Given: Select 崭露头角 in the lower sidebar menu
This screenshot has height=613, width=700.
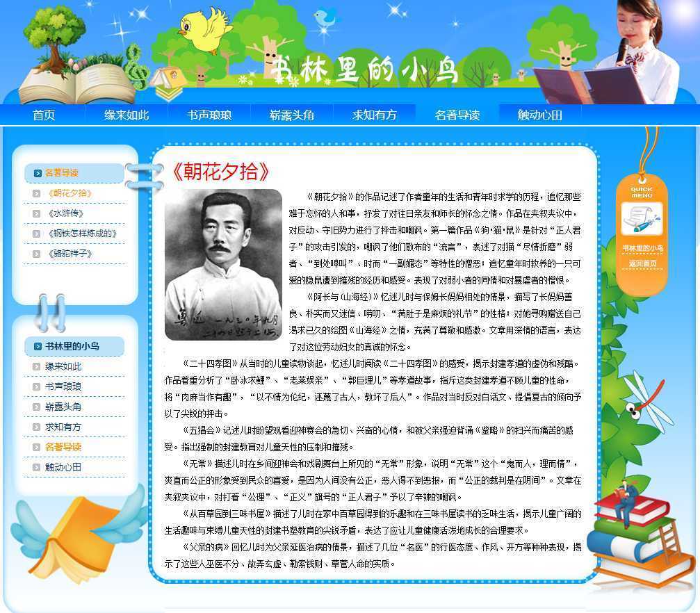Looking at the screenshot, I should click(x=63, y=407).
